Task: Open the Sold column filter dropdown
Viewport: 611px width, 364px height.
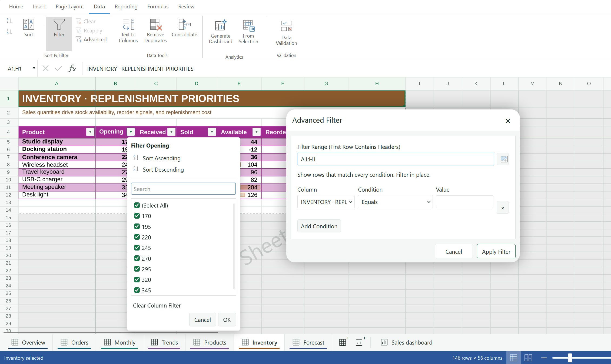Action: pyautogui.click(x=212, y=132)
